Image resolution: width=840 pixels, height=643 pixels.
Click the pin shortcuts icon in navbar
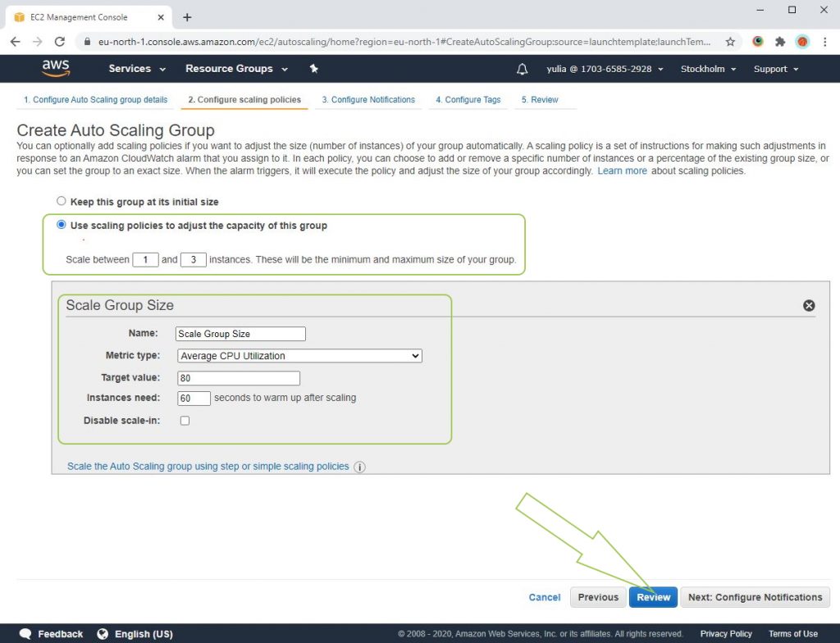pos(314,69)
